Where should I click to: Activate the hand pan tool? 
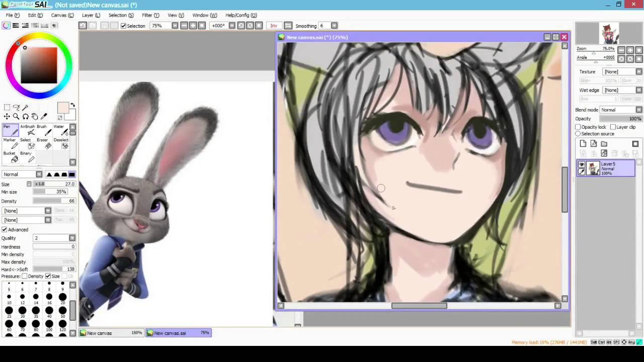click(34, 117)
